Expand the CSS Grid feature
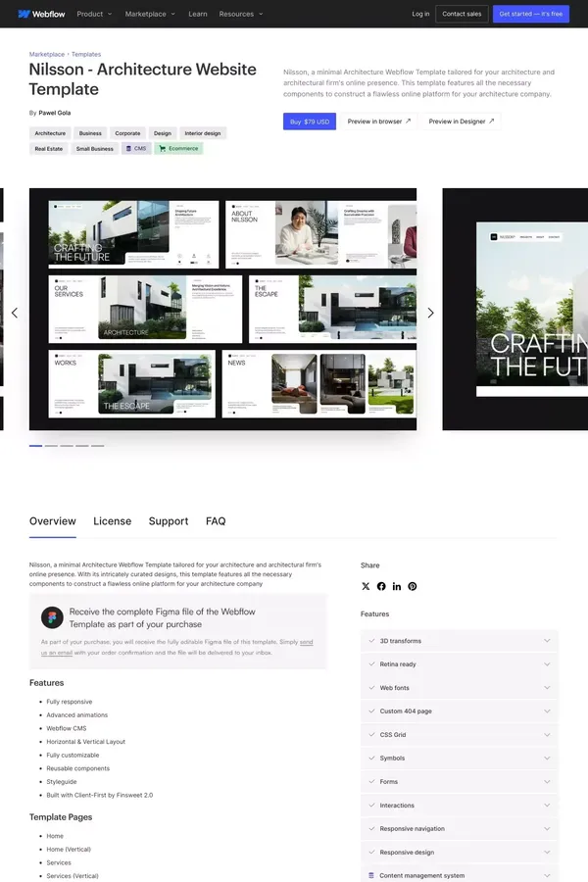The height and width of the screenshot is (882, 588). coord(460,735)
